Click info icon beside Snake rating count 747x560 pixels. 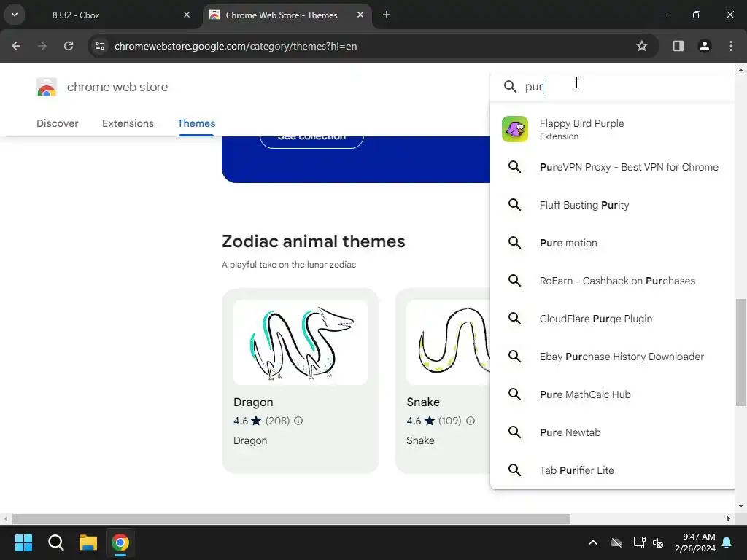[x=471, y=421]
